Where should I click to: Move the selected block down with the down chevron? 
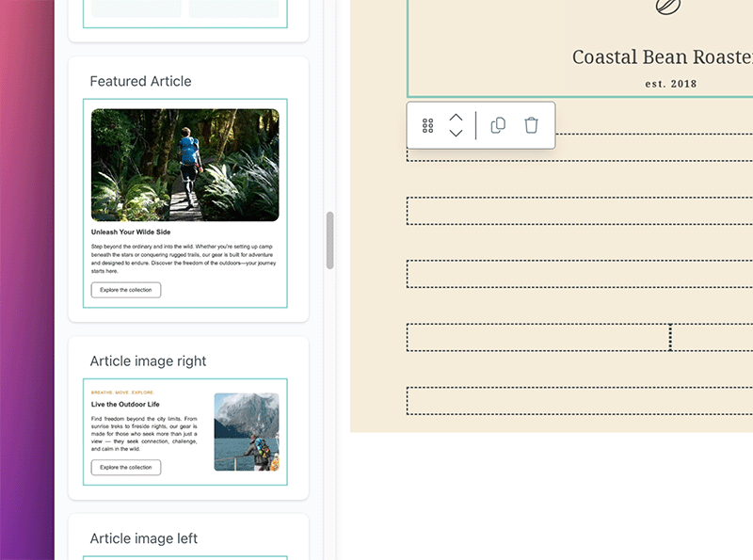(457, 134)
